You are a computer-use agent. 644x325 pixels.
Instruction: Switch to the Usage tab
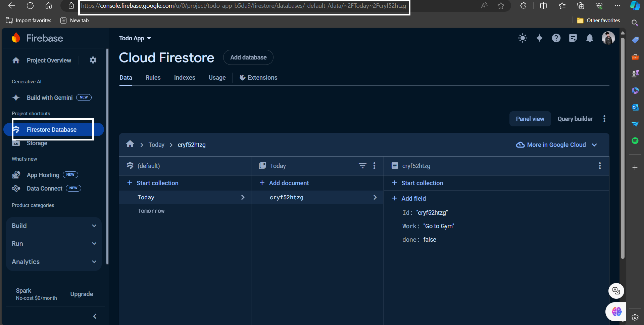[217, 78]
